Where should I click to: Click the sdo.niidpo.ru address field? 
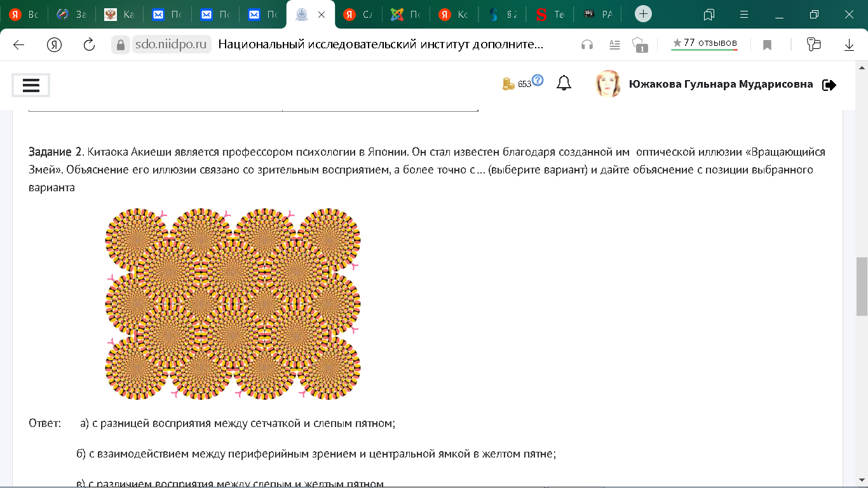point(171,44)
